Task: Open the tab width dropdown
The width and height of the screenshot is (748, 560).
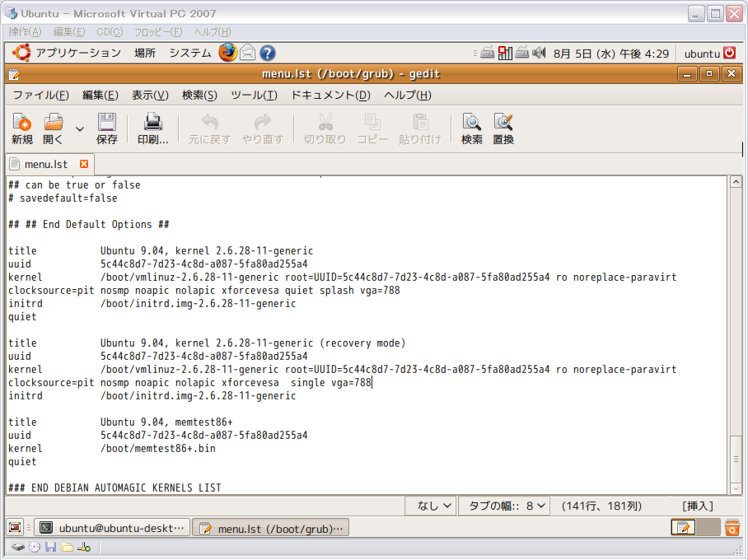Action: [504, 506]
